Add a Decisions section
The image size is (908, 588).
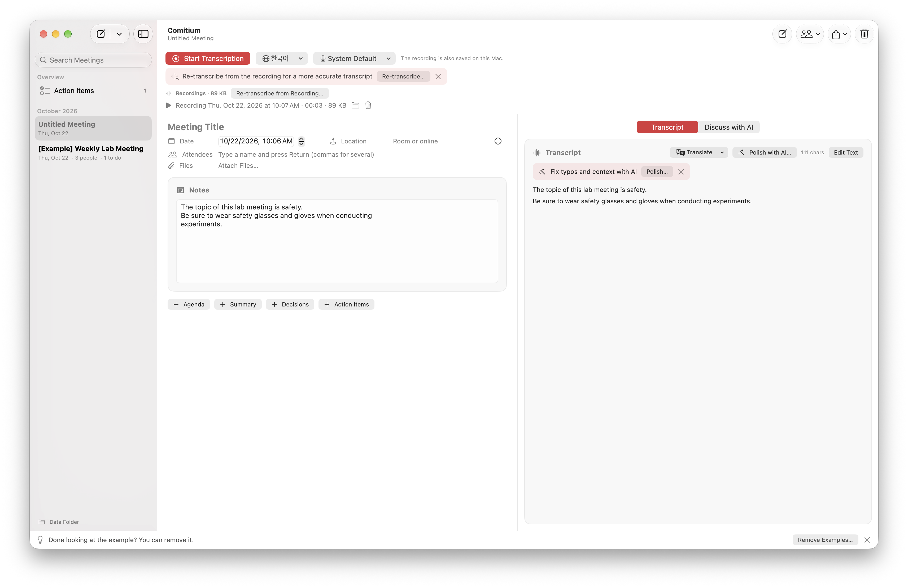(290, 304)
